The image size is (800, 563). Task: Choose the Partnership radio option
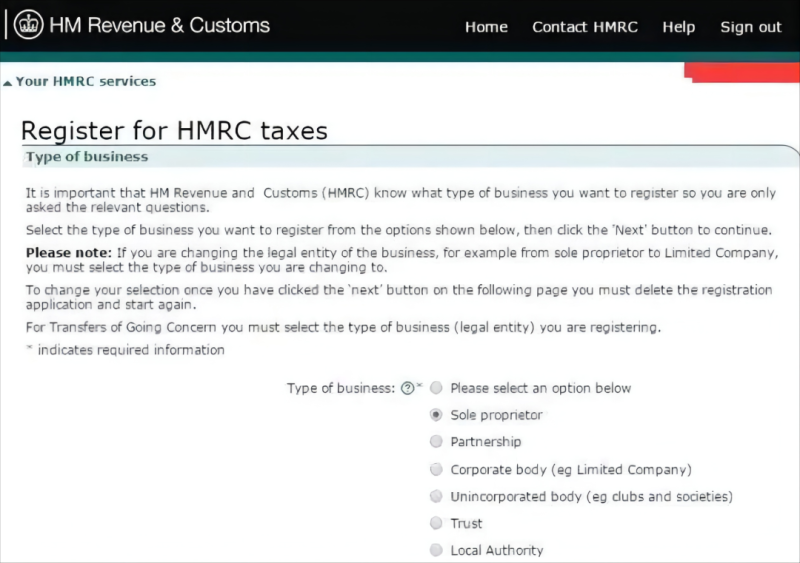coord(436,441)
